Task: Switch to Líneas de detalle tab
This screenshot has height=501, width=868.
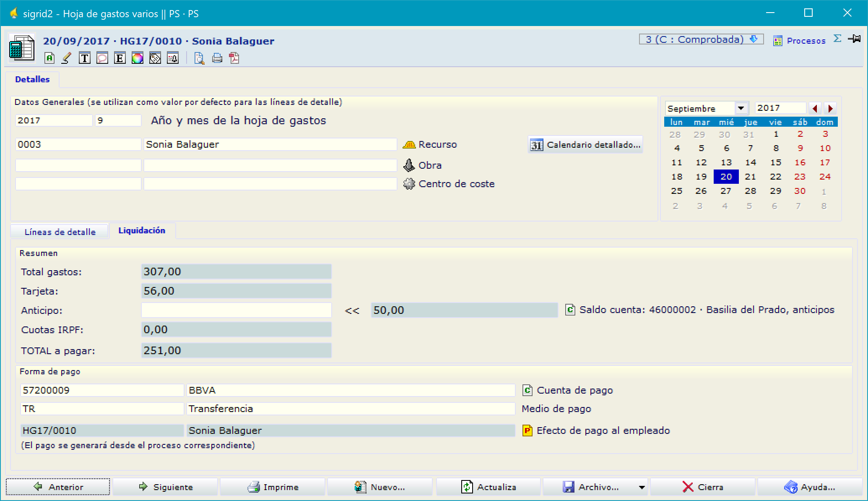Action: point(60,232)
